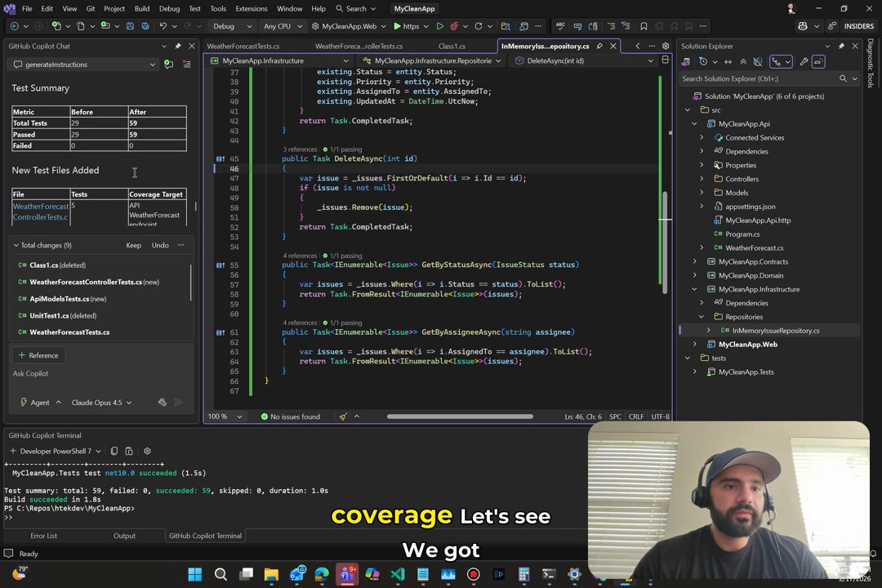Click the Collapse All icon in Solution Explorer
The image size is (882, 588).
[743, 61]
